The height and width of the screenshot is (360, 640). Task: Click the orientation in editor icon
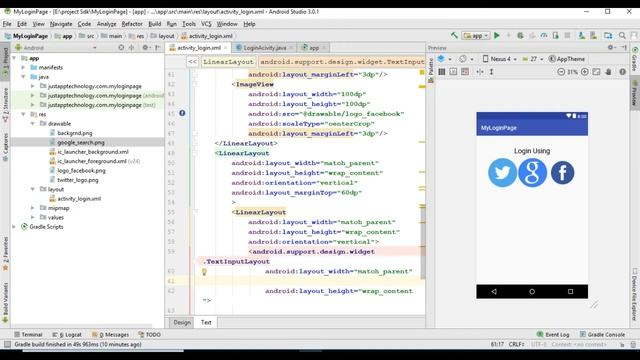coord(463,59)
